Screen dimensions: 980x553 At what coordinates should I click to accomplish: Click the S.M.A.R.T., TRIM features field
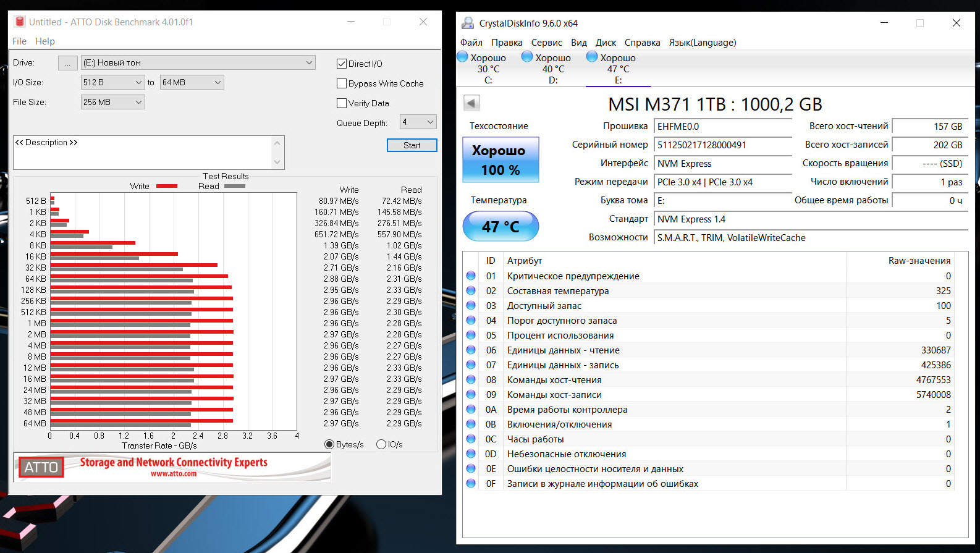811,238
